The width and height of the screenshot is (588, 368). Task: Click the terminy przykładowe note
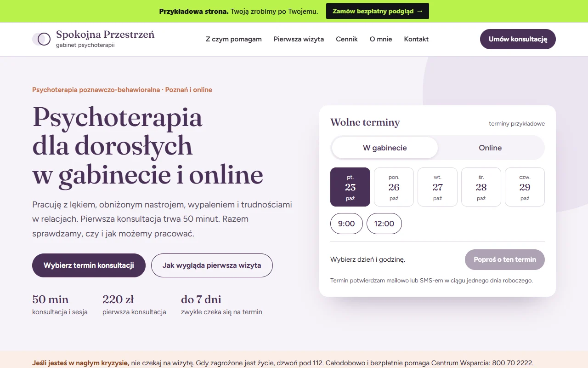(517, 124)
